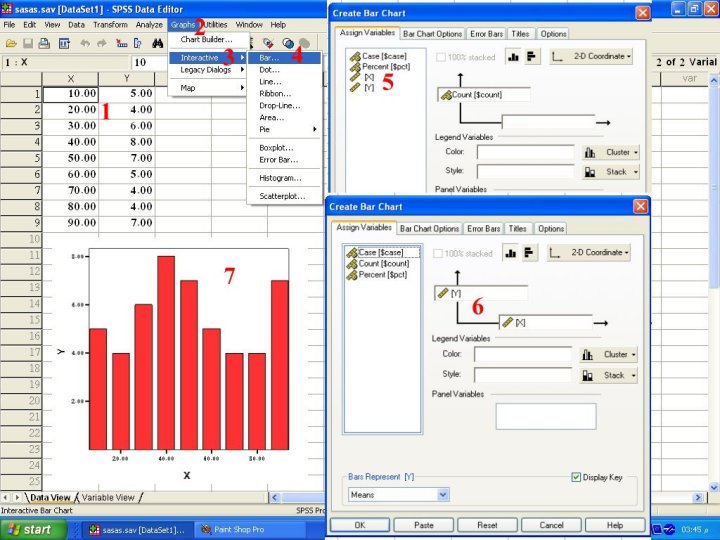Click the Redo arrow in the toolbar

(101, 44)
